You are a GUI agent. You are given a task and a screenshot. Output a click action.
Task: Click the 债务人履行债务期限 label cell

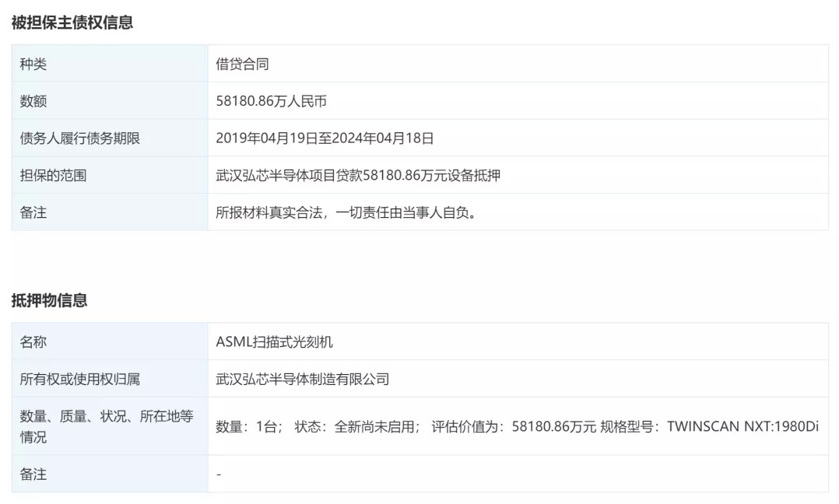pos(80,138)
